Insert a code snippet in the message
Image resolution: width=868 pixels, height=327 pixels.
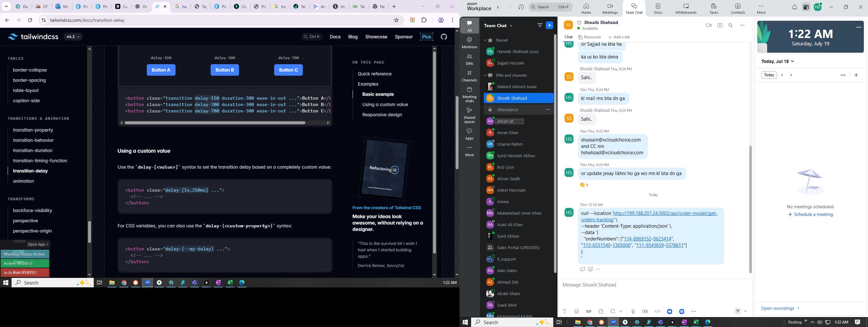click(657, 311)
